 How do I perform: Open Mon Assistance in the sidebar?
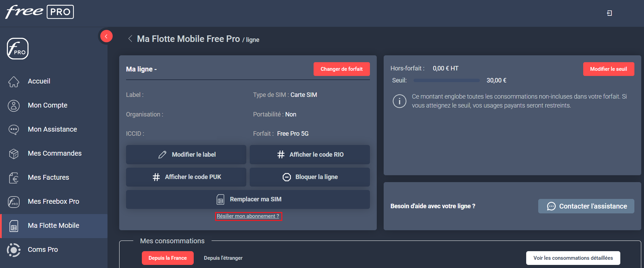coord(52,129)
